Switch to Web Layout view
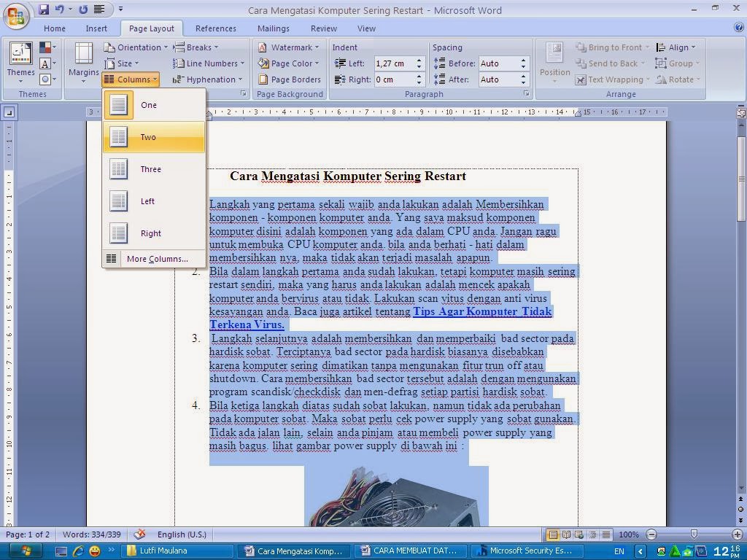This screenshot has width=747, height=560. click(579, 534)
